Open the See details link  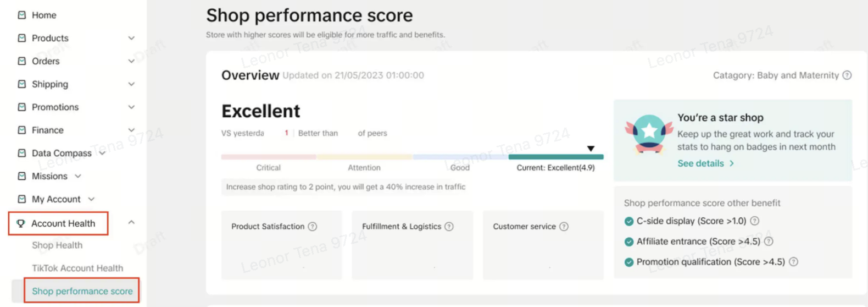(x=705, y=163)
